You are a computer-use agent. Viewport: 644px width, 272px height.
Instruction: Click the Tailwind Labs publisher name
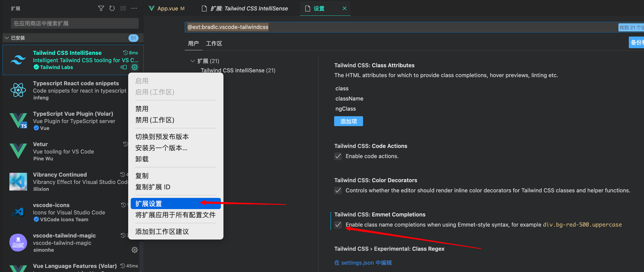[56, 67]
